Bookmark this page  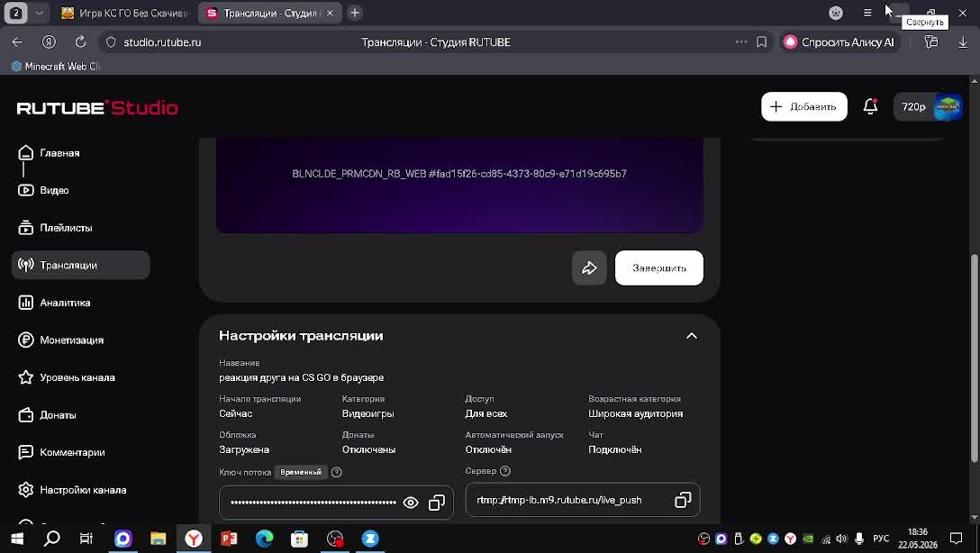pyautogui.click(x=761, y=41)
